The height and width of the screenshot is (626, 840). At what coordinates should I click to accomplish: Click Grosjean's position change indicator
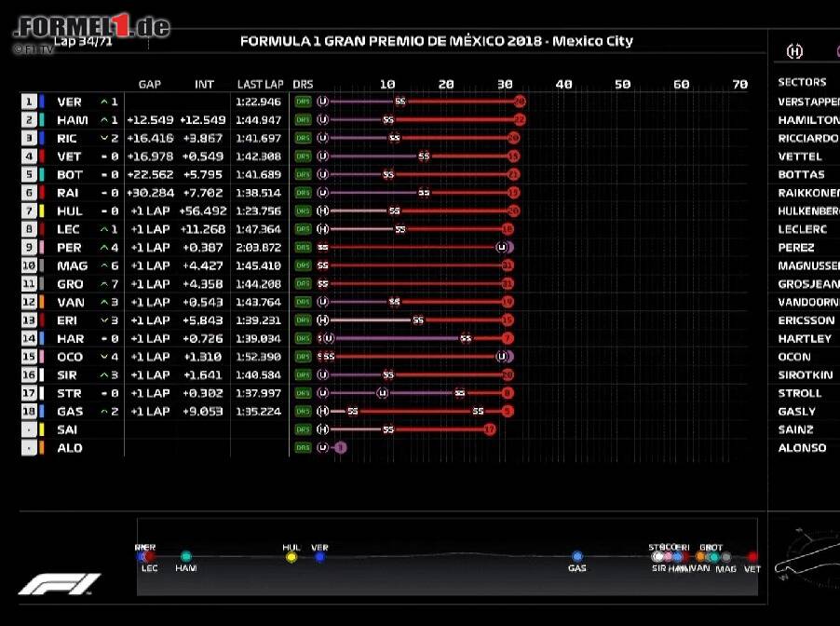pos(109,284)
